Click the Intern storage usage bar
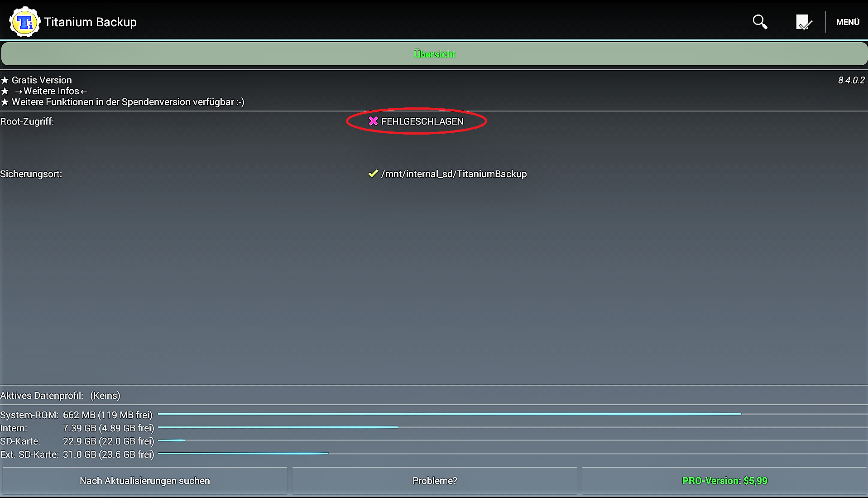Viewport: 868px width, 498px height. (513, 427)
